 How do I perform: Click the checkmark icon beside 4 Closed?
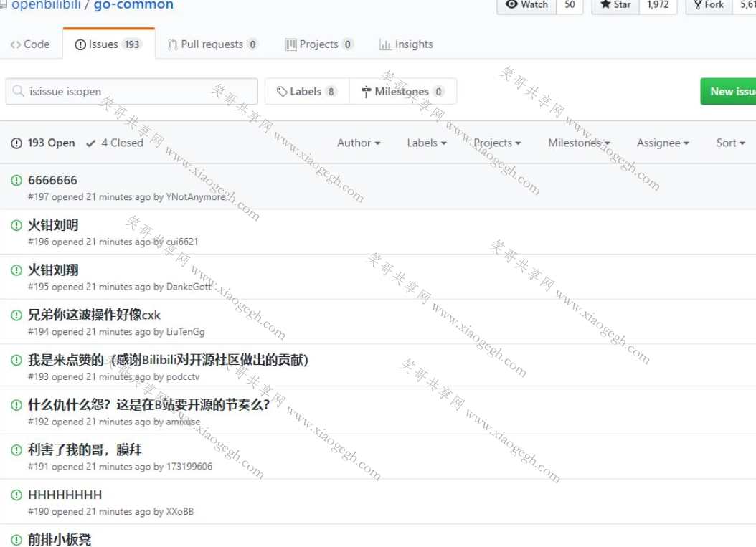(90, 143)
